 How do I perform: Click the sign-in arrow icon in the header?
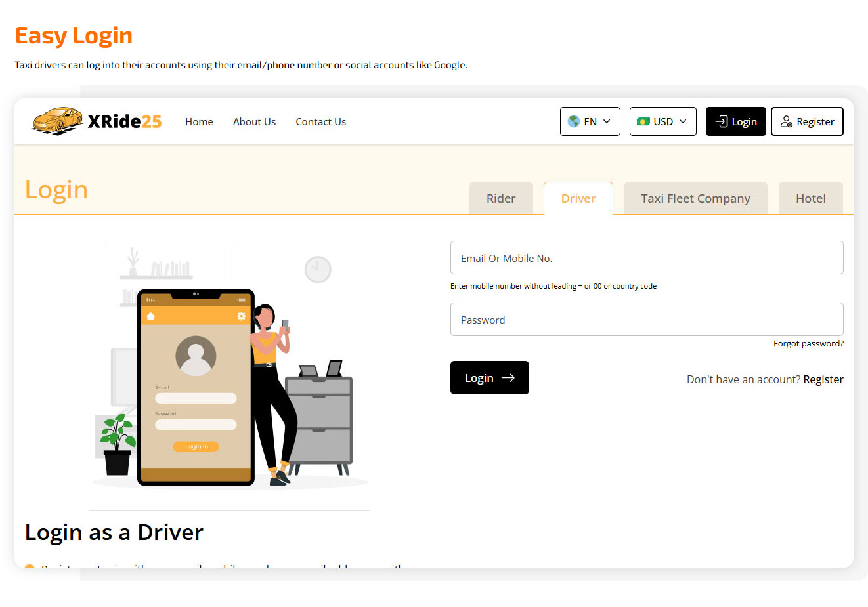pyautogui.click(x=722, y=121)
